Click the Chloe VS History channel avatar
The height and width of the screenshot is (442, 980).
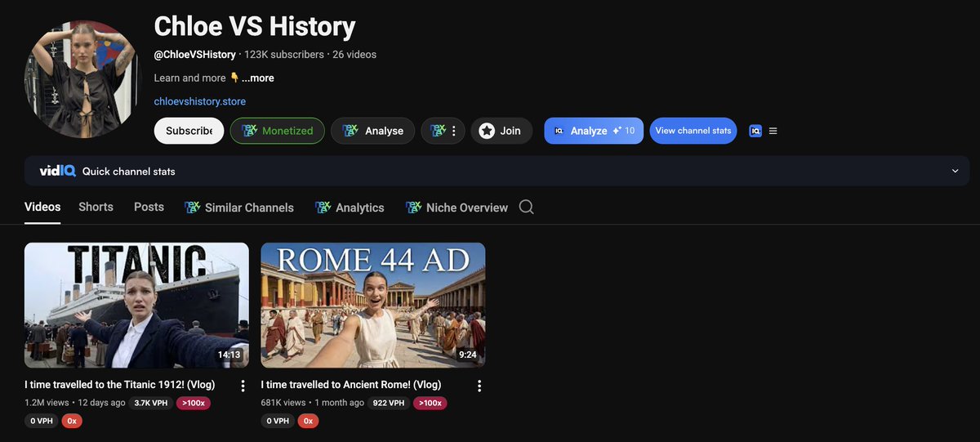tap(82, 79)
